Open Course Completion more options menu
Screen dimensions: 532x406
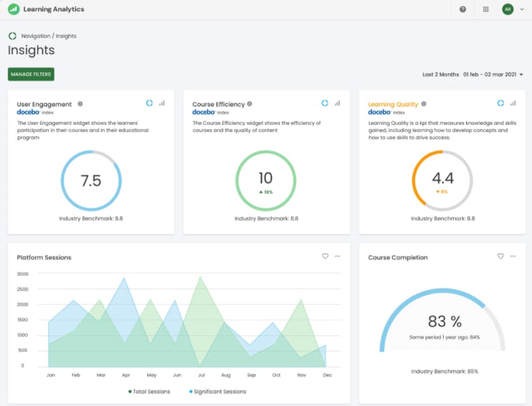513,256
